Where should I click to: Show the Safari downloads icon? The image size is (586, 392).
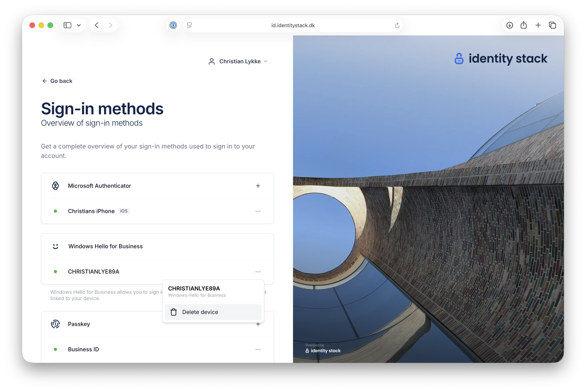click(x=510, y=25)
